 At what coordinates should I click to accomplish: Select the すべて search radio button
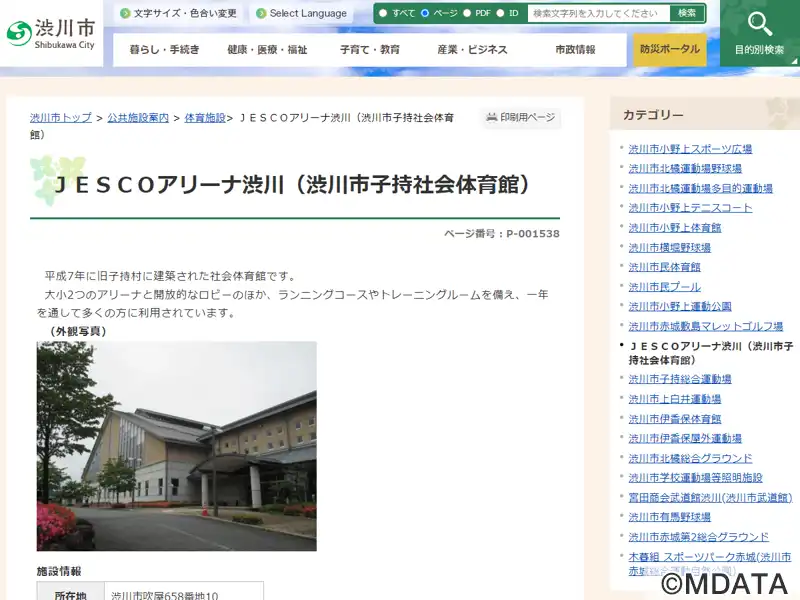(x=383, y=13)
